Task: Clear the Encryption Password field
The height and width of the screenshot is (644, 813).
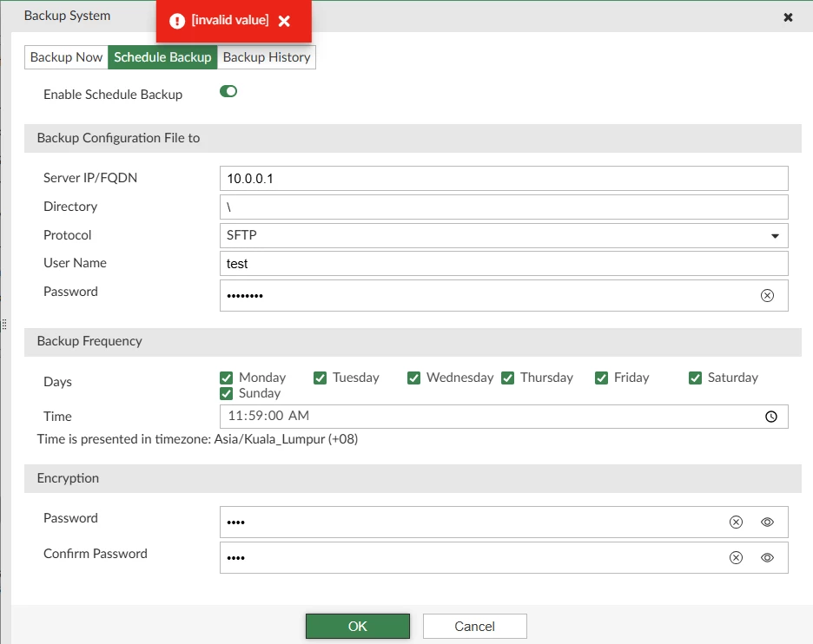Action: (x=736, y=522)
